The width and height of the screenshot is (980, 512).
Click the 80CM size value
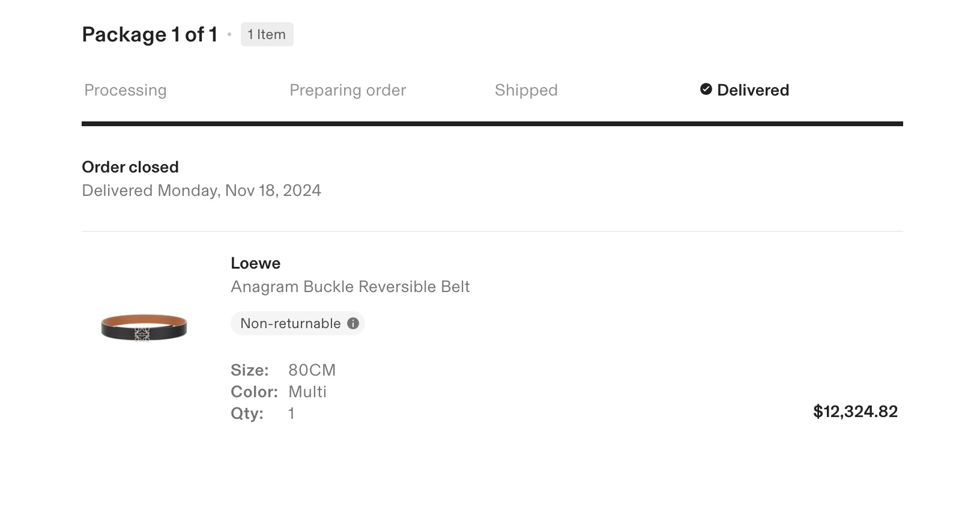click(312, 370)
